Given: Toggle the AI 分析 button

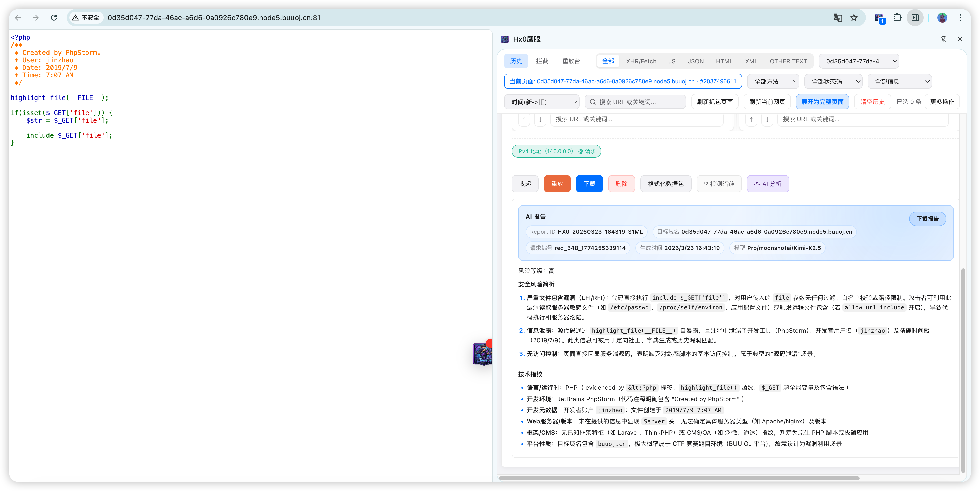Looking at the screenshot, I should tap(768, 184).
